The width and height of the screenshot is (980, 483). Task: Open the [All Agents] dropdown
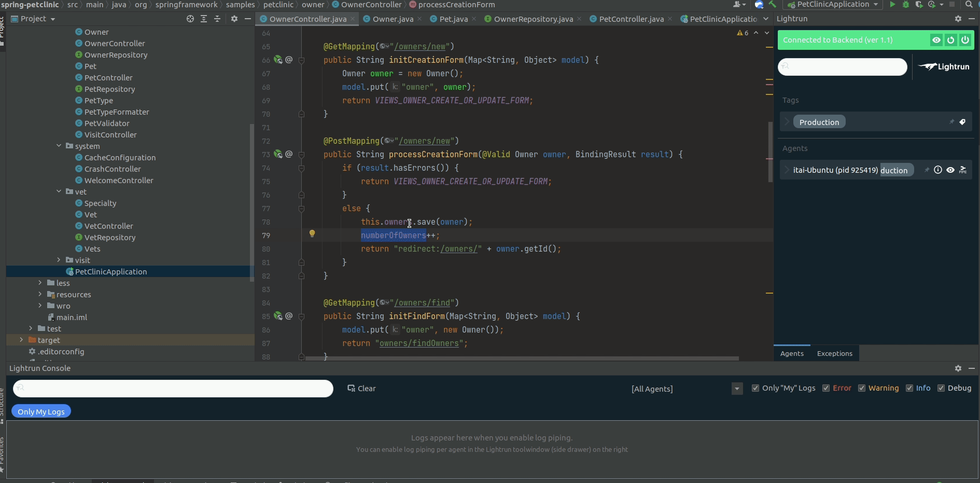pyautogui.click(x=736, y=388)
